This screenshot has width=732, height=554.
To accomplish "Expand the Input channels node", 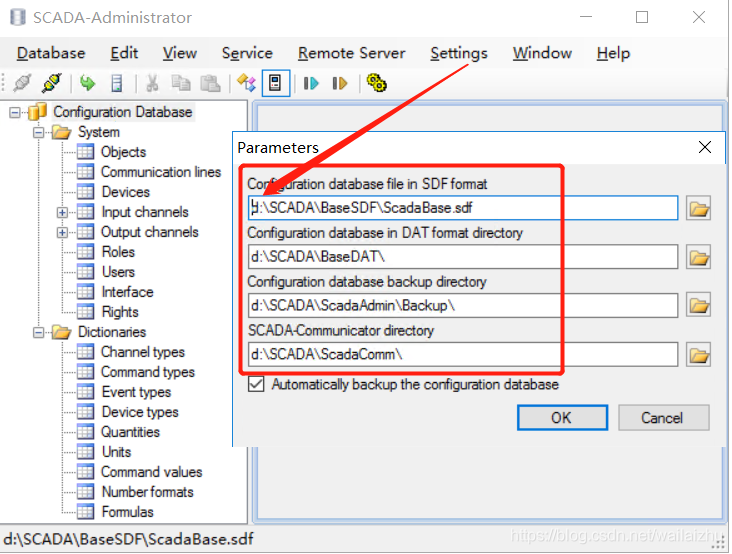I will tap(62, 213).
